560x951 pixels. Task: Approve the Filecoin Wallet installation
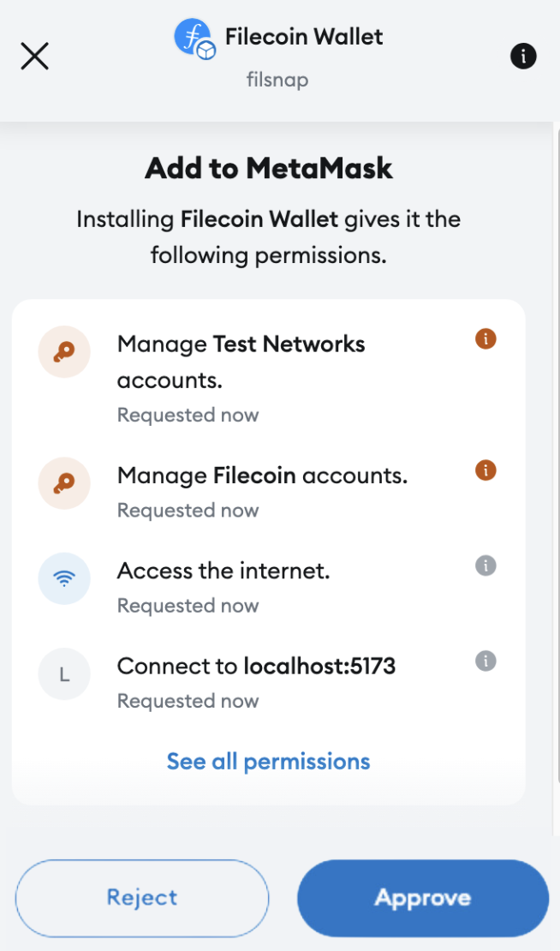[x=422, y=898]
